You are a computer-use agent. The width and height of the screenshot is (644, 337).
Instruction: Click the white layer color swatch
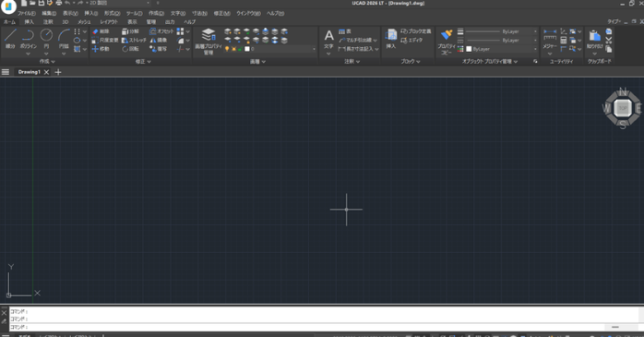(247, 49)
